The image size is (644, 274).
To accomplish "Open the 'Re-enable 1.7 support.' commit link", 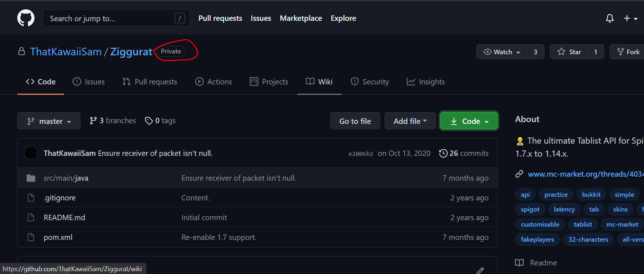I will 219,237.
